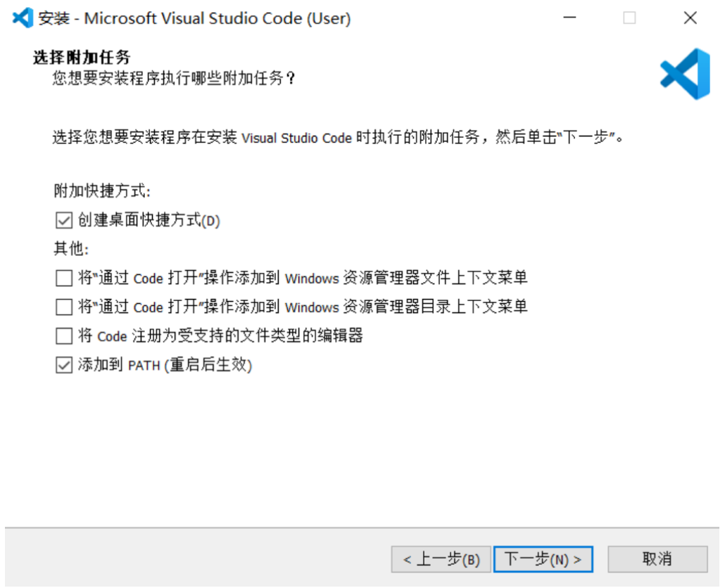Click the window title 安装 - Microsoft Visual Studio Code (User)
Viewport: 725px width, 588px height.
[195, 18]
